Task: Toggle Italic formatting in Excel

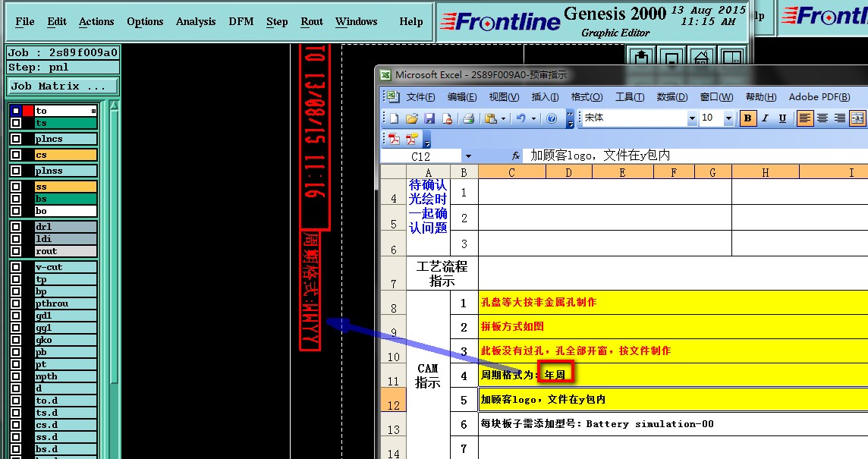Action: (765, 118)
